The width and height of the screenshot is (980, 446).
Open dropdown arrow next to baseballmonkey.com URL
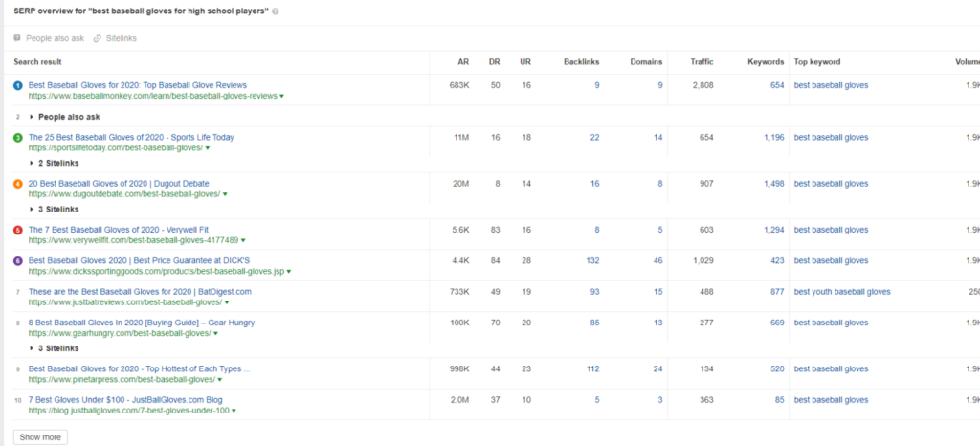280,97
